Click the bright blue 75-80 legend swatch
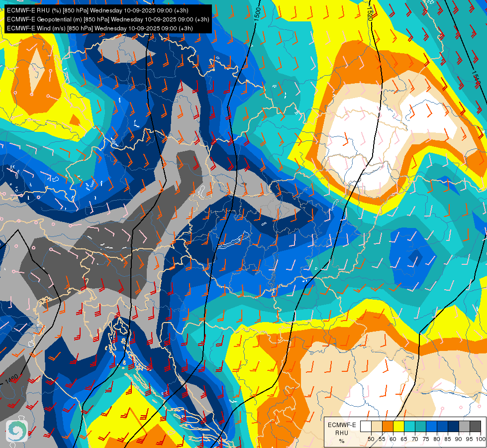Image resolution: width=487 pixels, height=448 pixels. point(431,426)
